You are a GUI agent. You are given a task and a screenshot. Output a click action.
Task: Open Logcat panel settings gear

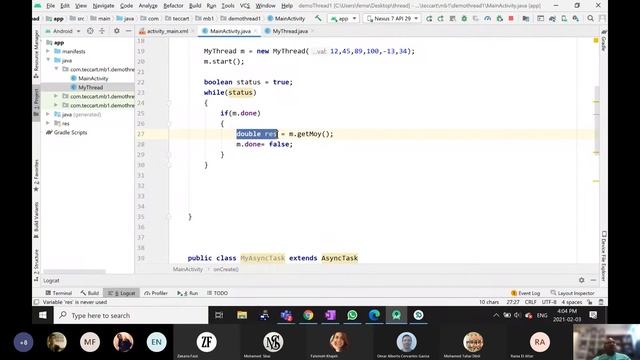pos(582,280)
